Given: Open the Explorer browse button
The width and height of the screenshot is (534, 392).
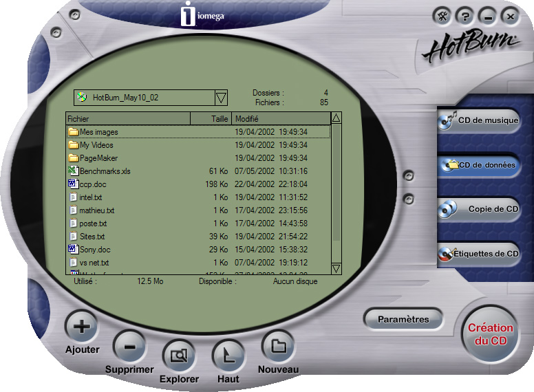Looking at the screenshot, I should pyautogui.click(x=179, y=356).
